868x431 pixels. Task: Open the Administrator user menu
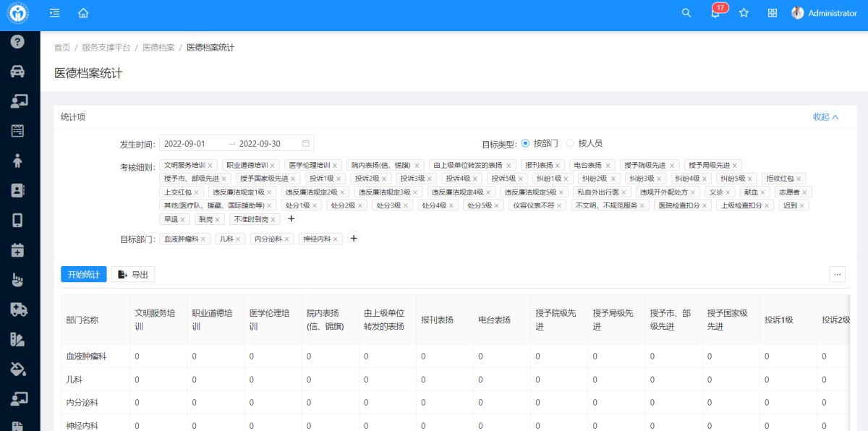824,13
